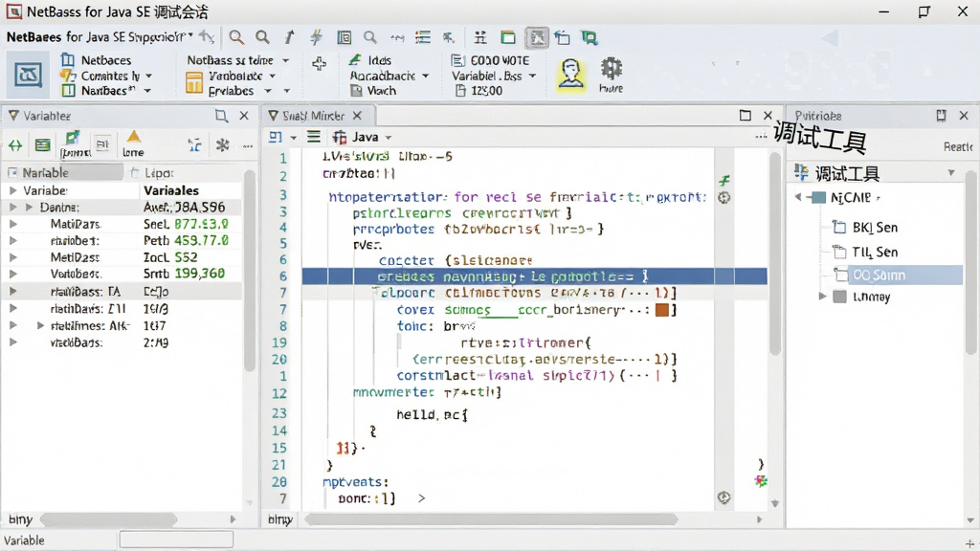This screenshot has width=980, height=551.
Task: Collapse the NjCAlP tree node
Action: 798,197
